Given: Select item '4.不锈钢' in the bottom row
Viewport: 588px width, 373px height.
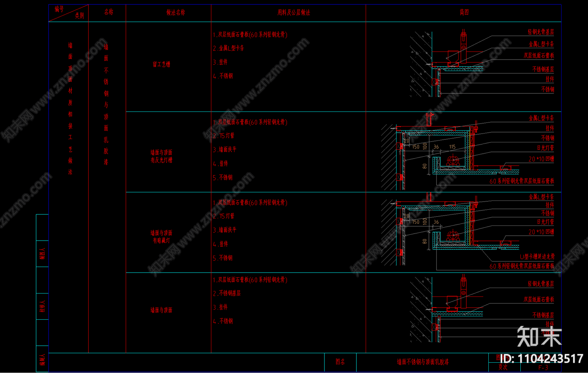Looking at the screenshot, I should tap(223, 321).
